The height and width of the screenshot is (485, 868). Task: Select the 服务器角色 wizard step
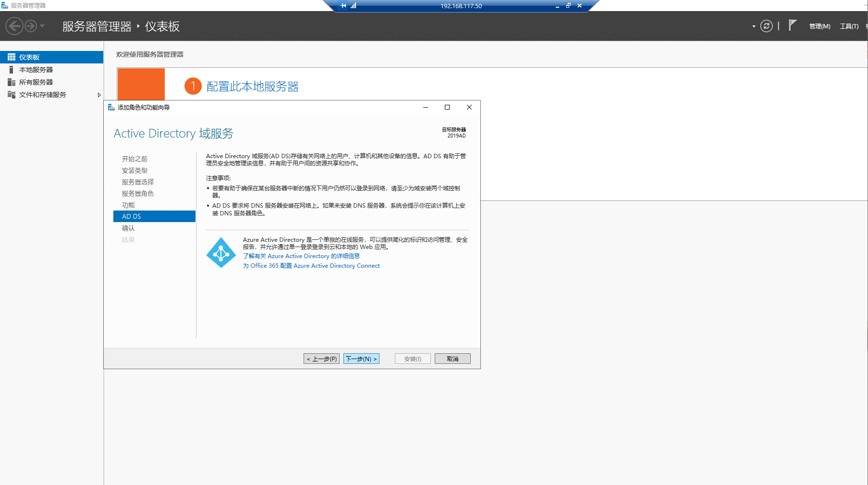(x=138, y=194)
